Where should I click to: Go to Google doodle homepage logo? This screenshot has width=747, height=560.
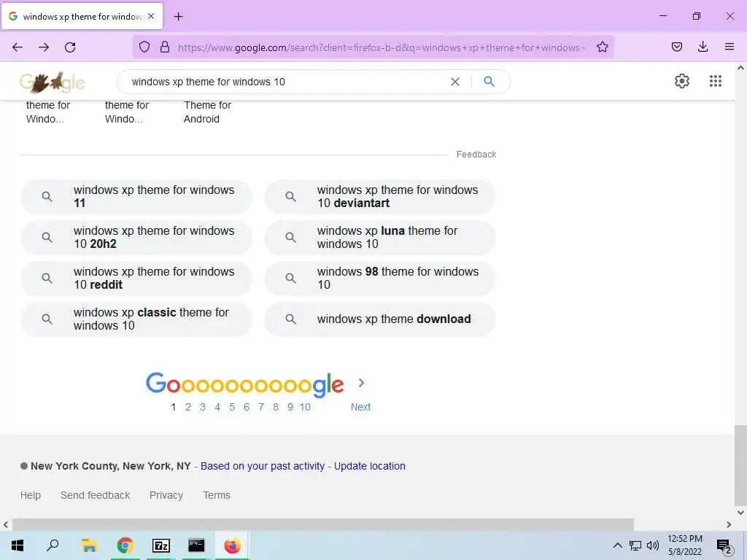pyautogui.click(x=53, y=82)
